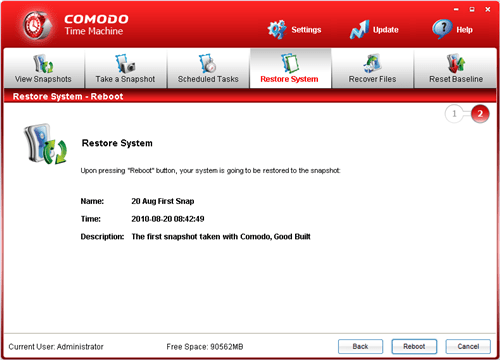
Task: Minimize the Comodo Time Machine window
Action: (456, 9)
